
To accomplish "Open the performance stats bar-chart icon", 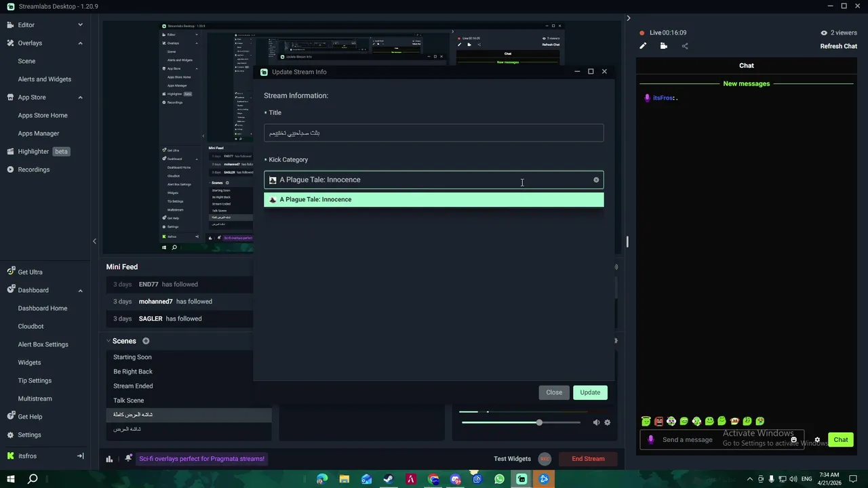I will tap(109, 459).
